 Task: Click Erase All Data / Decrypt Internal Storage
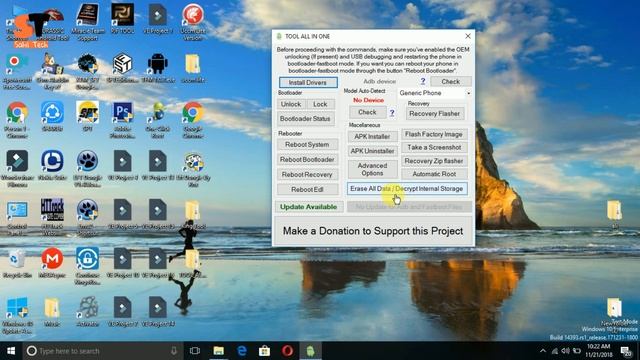pyautogui.click(x=407, y=189)
